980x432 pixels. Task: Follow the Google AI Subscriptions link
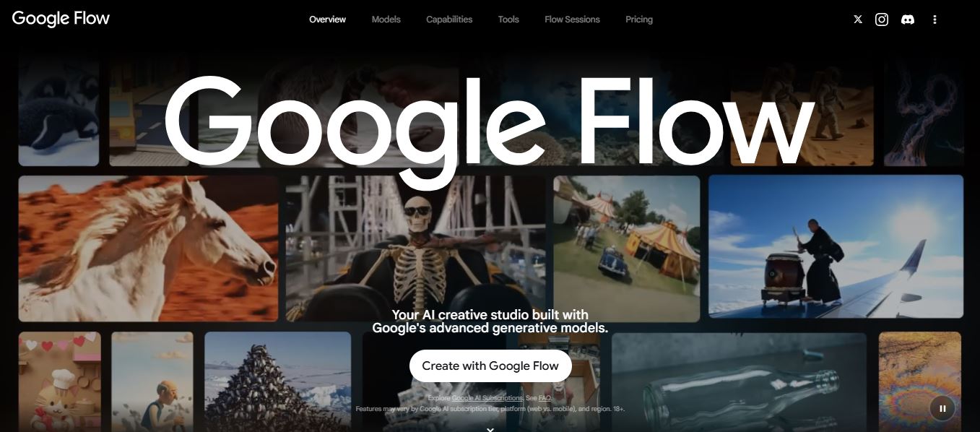(487, 398)
